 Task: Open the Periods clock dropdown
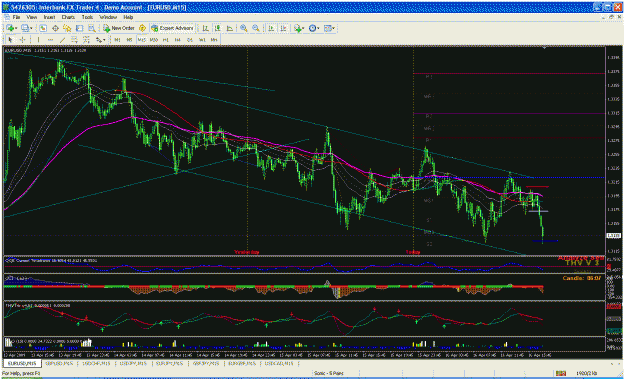click(x=314, y=28)
